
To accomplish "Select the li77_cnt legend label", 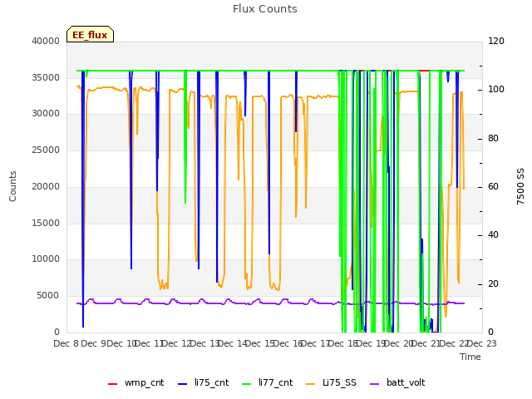I will tap(275, 382).
